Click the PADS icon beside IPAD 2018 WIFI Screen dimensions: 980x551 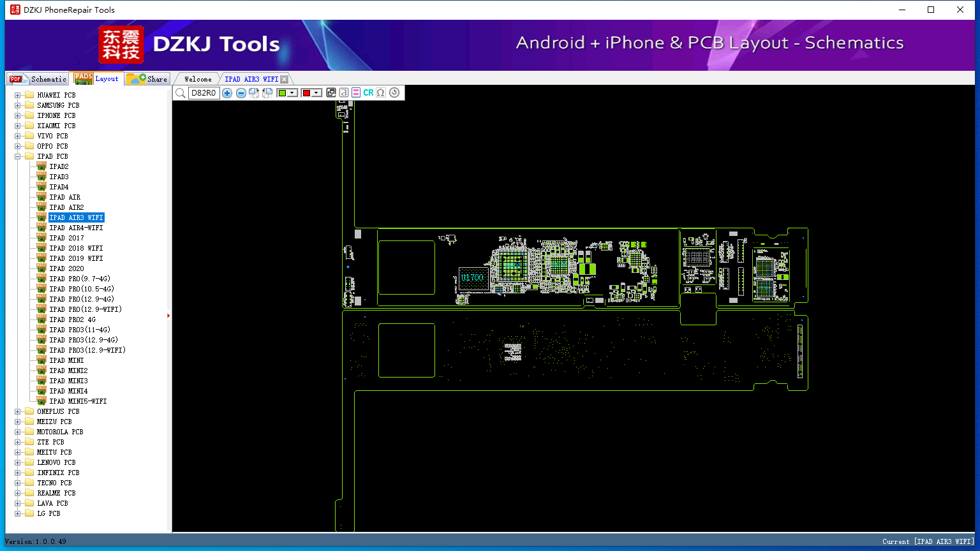tap(41, 247)
